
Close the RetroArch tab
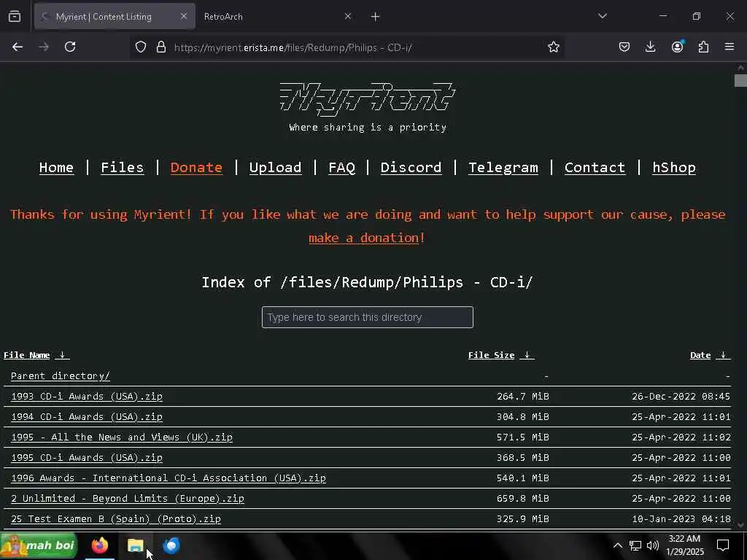348,16
